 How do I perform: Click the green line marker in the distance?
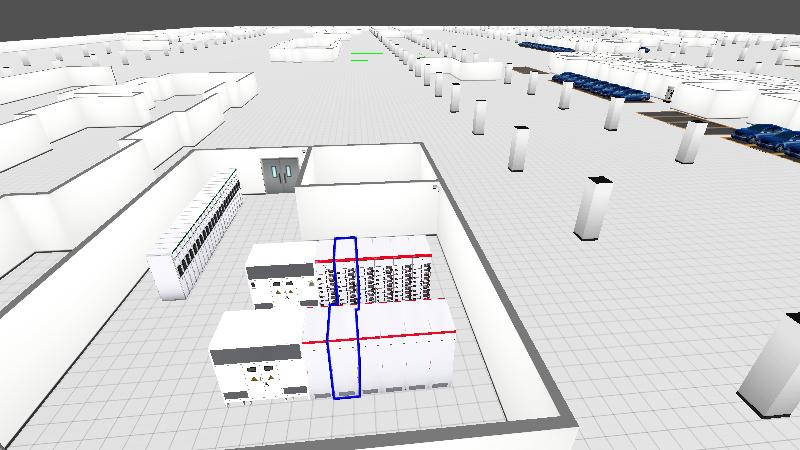click(366, 55)
